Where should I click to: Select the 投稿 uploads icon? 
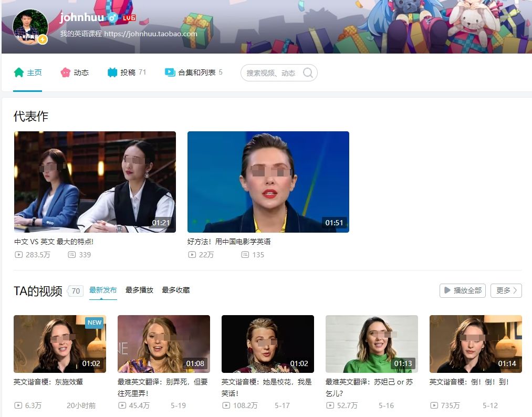pos(112,72)
